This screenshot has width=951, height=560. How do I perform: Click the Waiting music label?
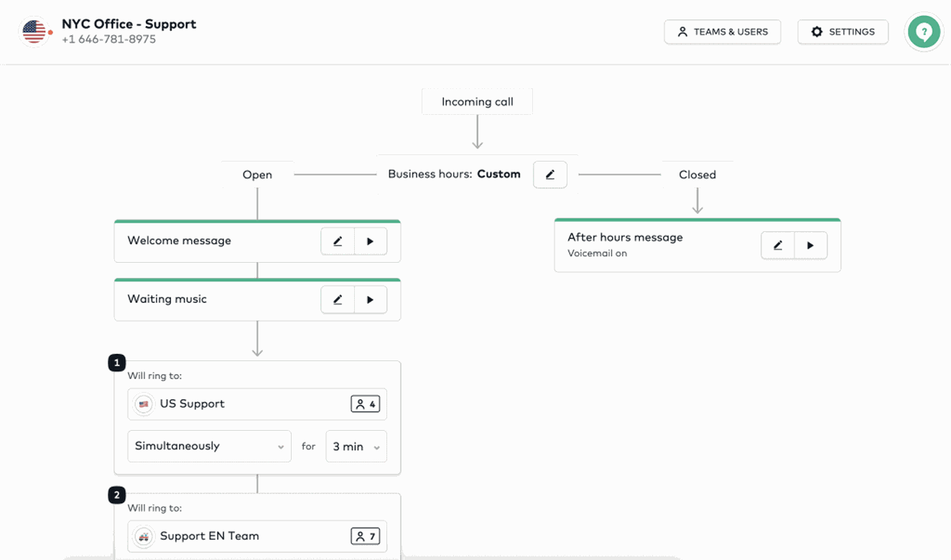[x=167, y=299]
